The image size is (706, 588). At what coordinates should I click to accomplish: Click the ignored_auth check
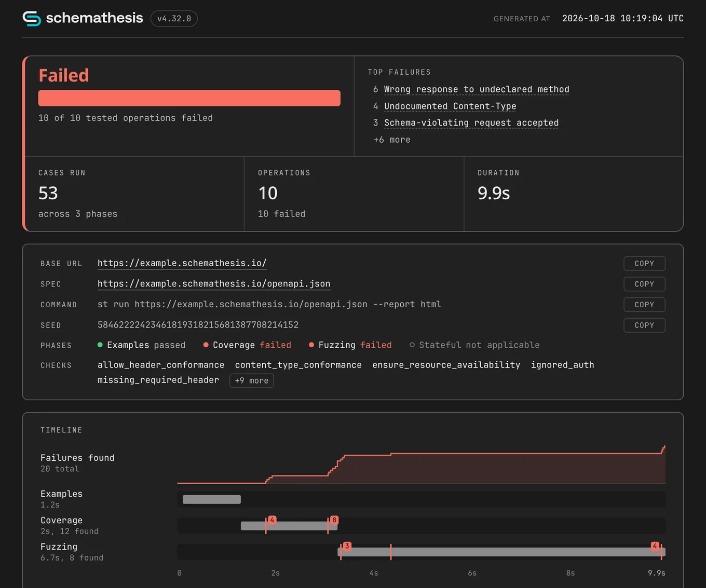[563, 365]
